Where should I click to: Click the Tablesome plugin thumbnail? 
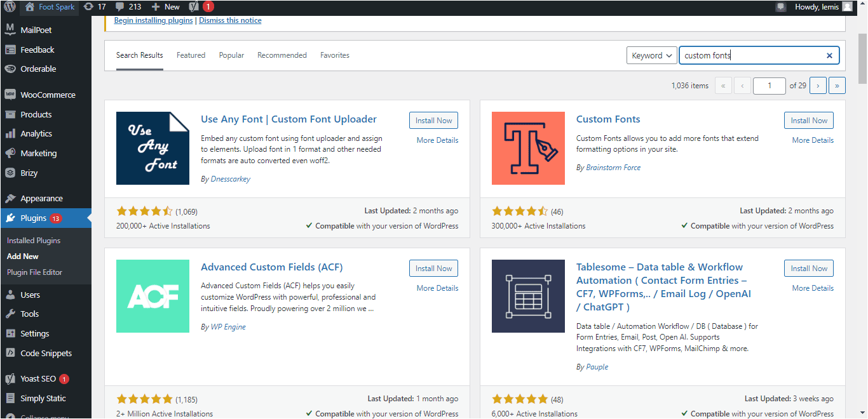point(528,296)
